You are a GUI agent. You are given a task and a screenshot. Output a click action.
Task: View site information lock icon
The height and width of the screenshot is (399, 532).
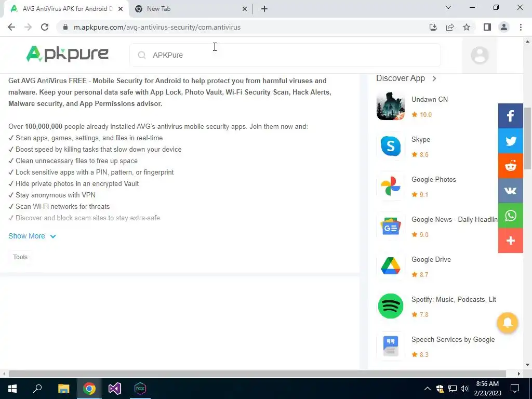coord(65,27)
